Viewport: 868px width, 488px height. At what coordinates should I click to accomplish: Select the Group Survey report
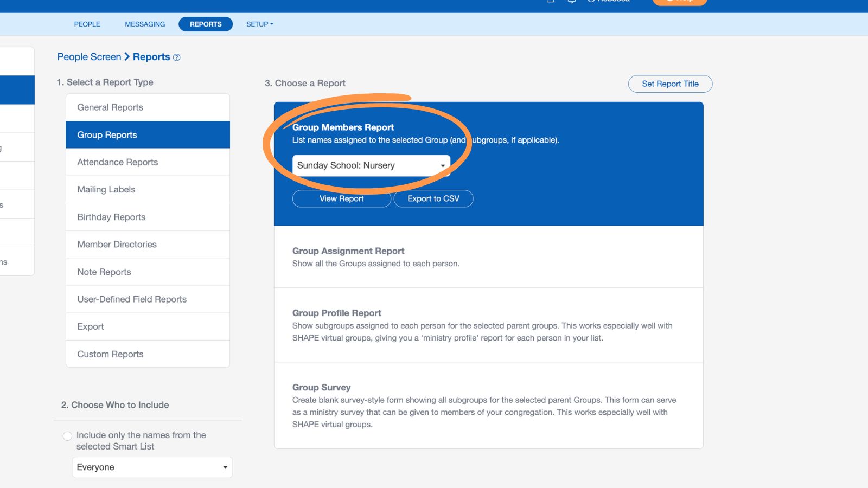coord(488,406)
